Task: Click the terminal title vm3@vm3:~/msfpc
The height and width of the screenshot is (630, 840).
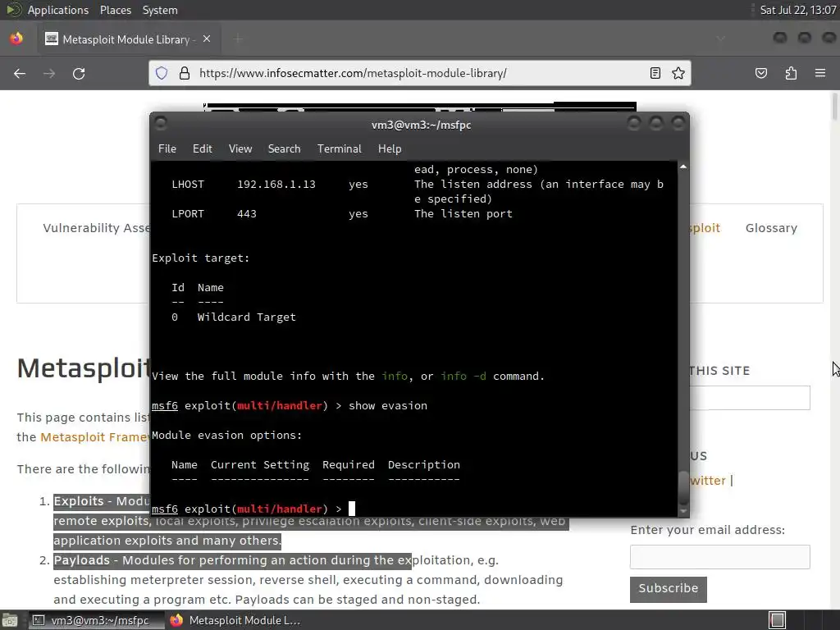Action: [x=421, y=125]
